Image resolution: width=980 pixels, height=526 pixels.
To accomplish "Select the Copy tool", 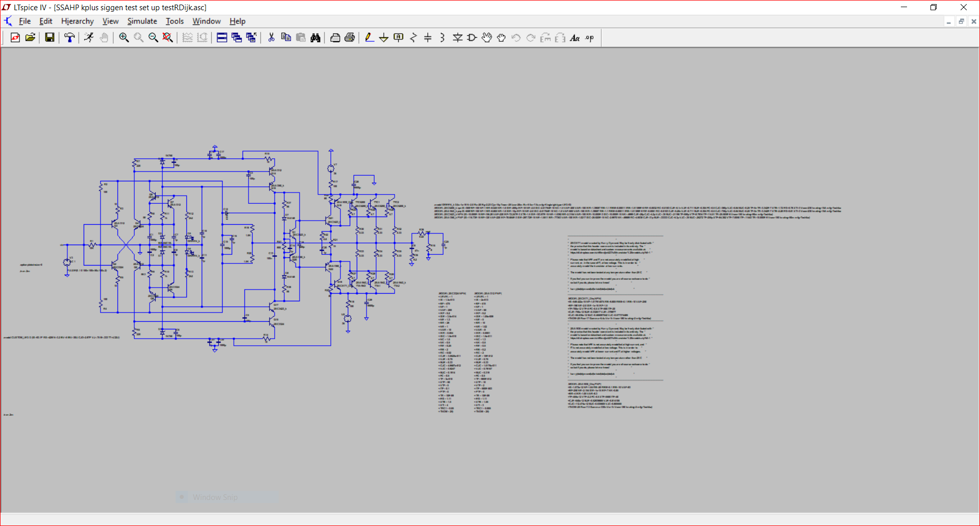I will coord(286,38).
